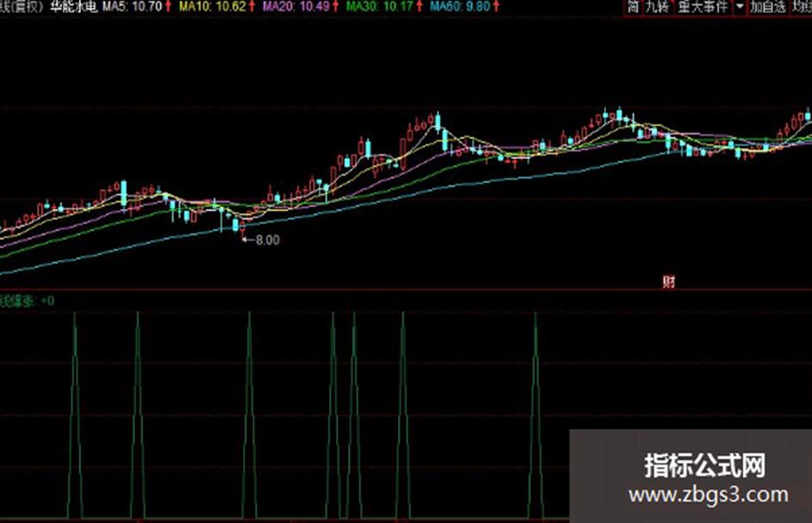The width and height of the screenshot is (812, 523).
Task: Click the 简 button
Action: (632, 7)
